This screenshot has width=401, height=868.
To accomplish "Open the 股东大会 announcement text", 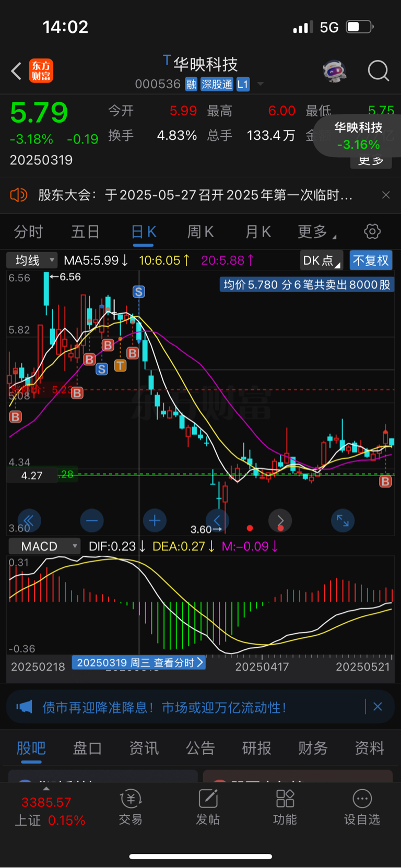I will 195,195.
